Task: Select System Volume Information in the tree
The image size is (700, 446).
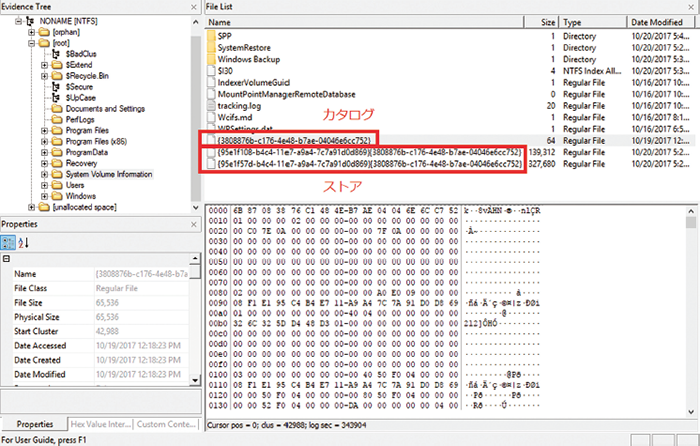Action: [108, 174]
